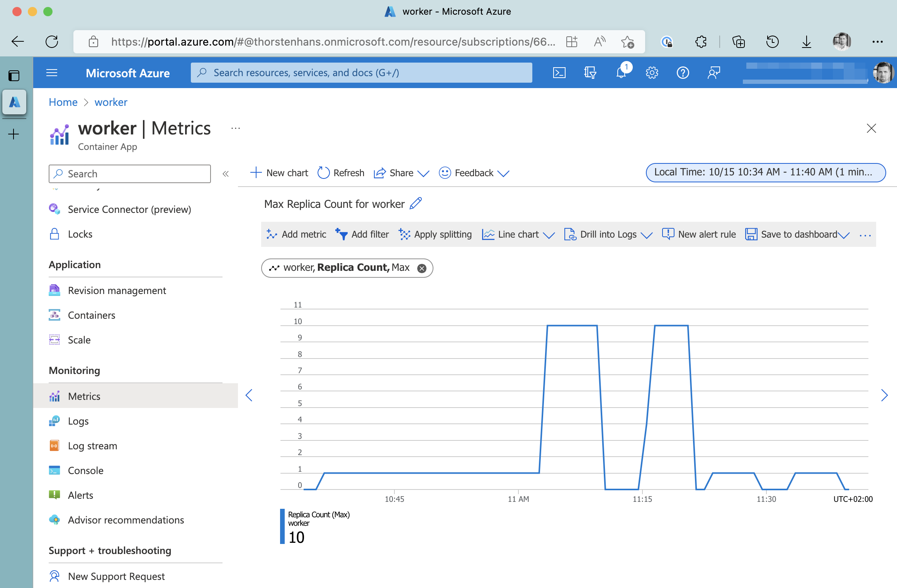Open notifications bell in header
Image resolution: width=897 pixels, height=588 pixels.
pyautogui.click(x=621, y=73)
